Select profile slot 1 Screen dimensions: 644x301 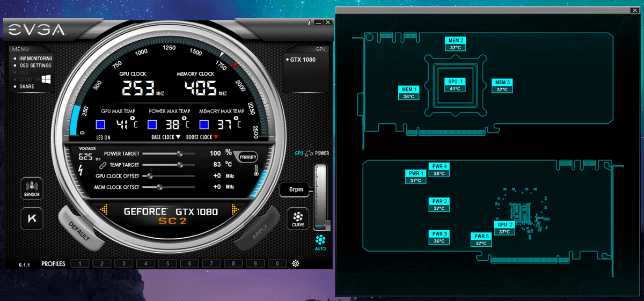tap(79, 263)
